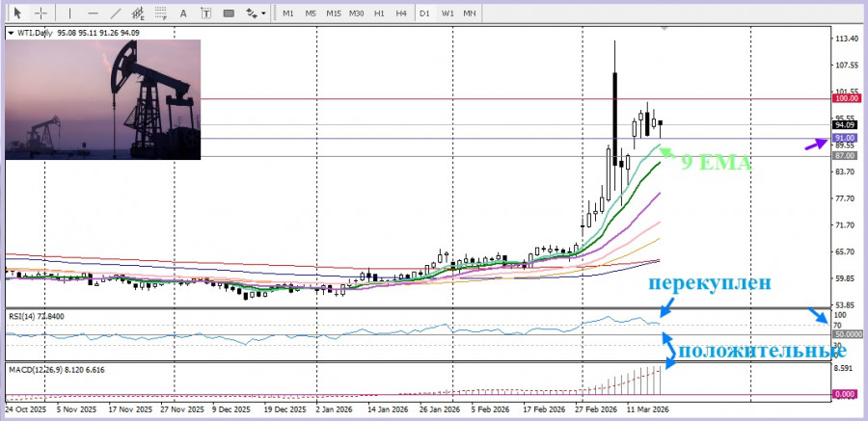Select the text label 'T' tool

205,13
